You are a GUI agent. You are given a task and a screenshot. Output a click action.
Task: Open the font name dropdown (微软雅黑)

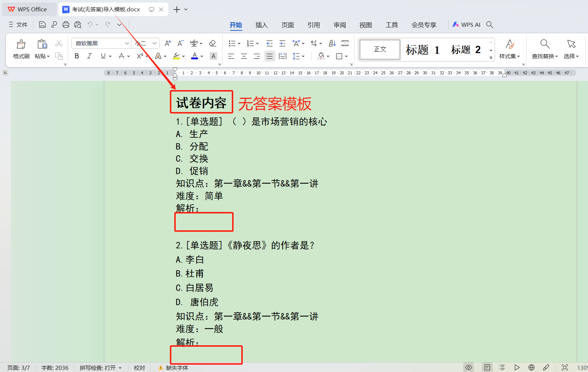click(127, 44)
